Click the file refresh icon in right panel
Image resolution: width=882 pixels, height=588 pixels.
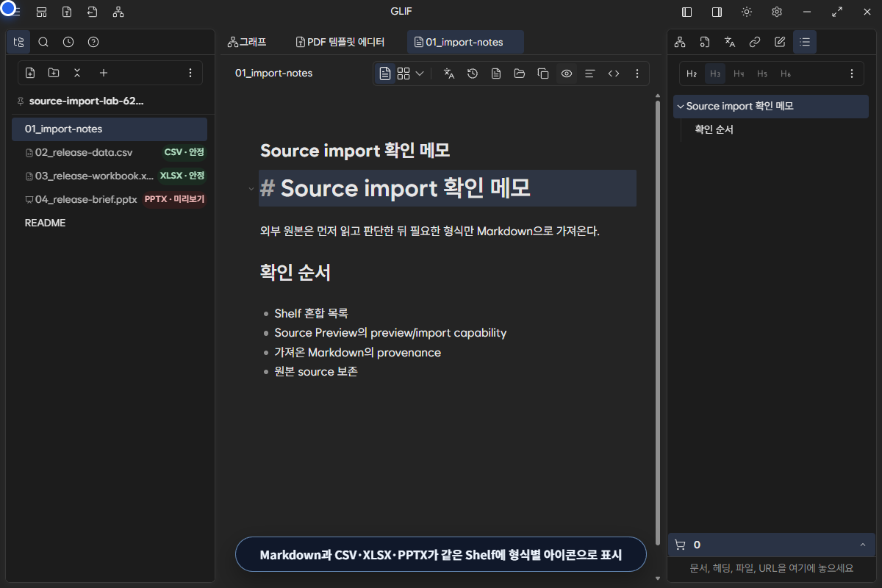(x=705, y=42)
